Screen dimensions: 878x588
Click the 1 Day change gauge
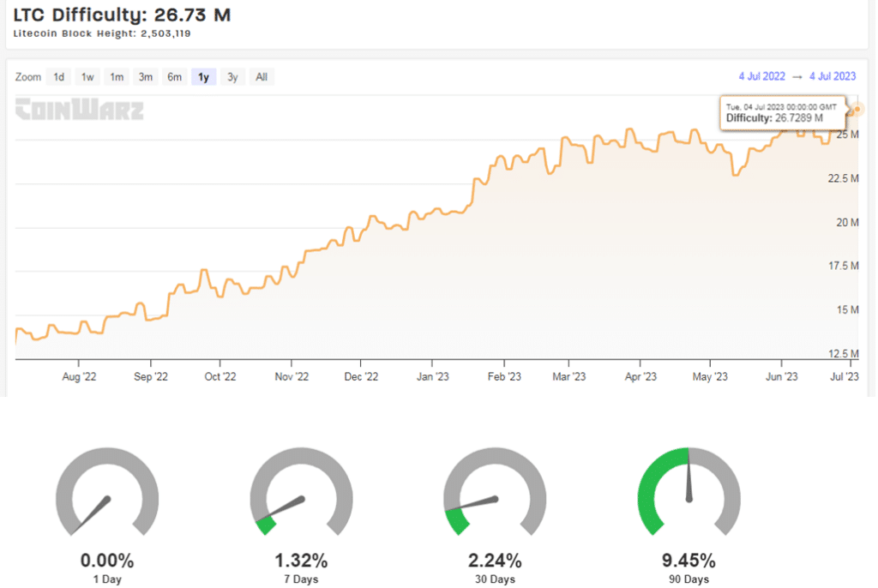click(x=107, y=492)
